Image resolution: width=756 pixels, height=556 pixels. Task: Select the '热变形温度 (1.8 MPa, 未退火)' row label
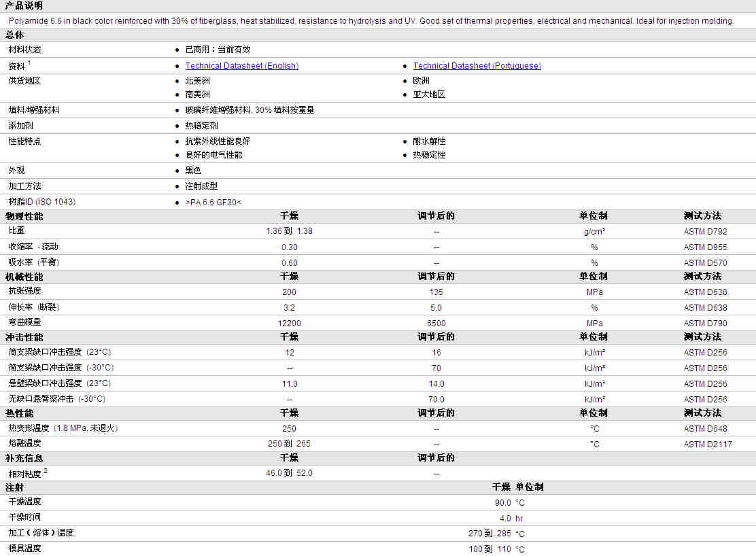(x=63, y=428)
